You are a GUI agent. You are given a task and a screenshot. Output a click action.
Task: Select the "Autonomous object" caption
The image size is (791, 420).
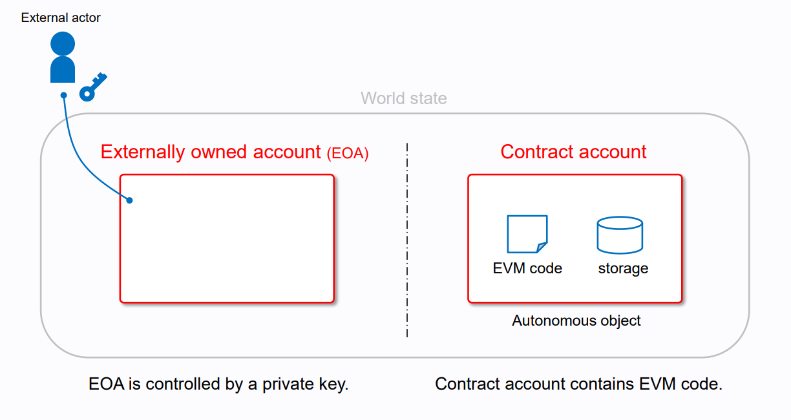click(x=576, y=321)
